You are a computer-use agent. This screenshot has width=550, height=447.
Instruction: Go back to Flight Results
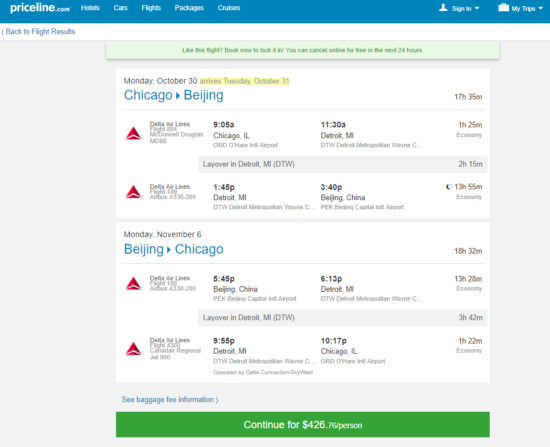(38, 32)
